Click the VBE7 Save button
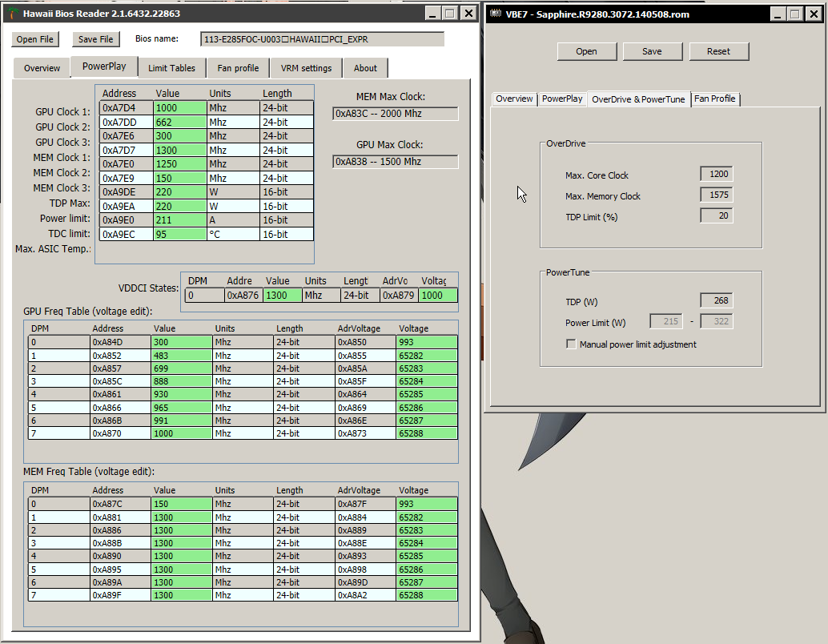 pyautogui.click(x=652, y=51)
